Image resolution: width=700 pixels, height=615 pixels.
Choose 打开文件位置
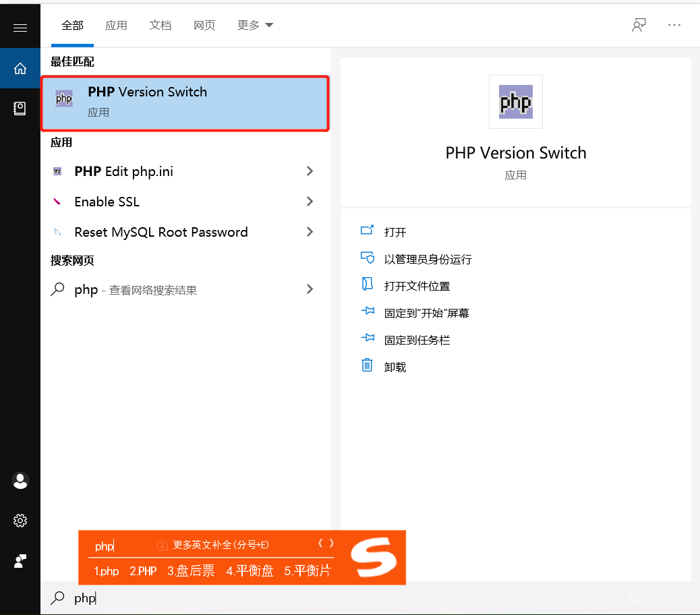(417, 286)
